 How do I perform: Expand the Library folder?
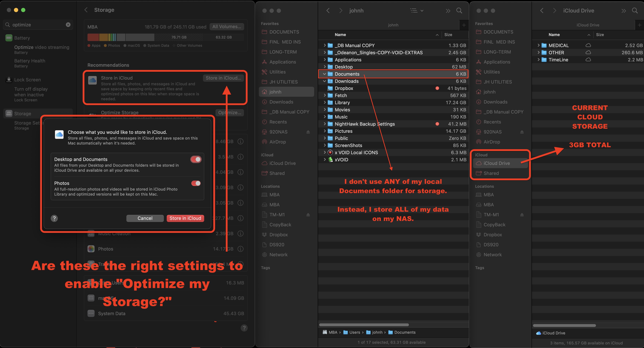point(324,102)
